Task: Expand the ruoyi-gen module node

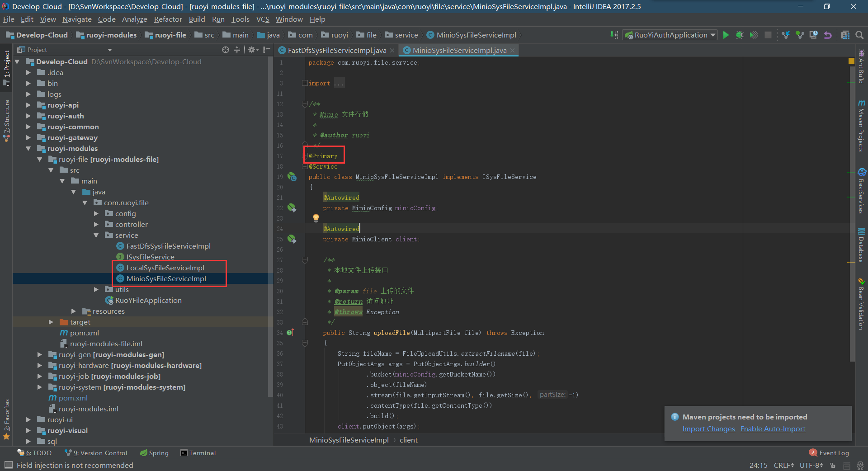Action: point(39,354)
